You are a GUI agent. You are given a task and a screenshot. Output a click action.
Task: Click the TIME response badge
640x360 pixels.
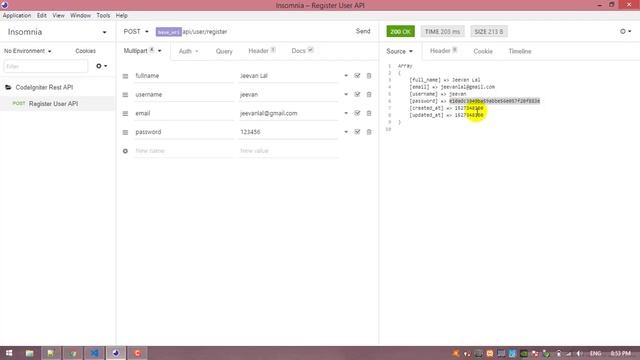[x=442, y=31]
